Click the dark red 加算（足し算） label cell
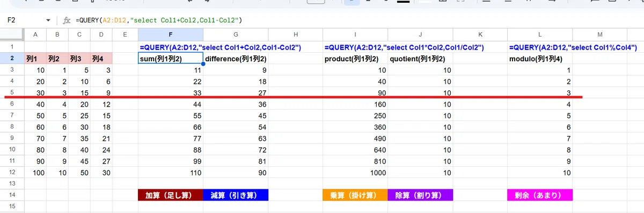The width and height of the screenshot is (644, 213). point(171,195)
